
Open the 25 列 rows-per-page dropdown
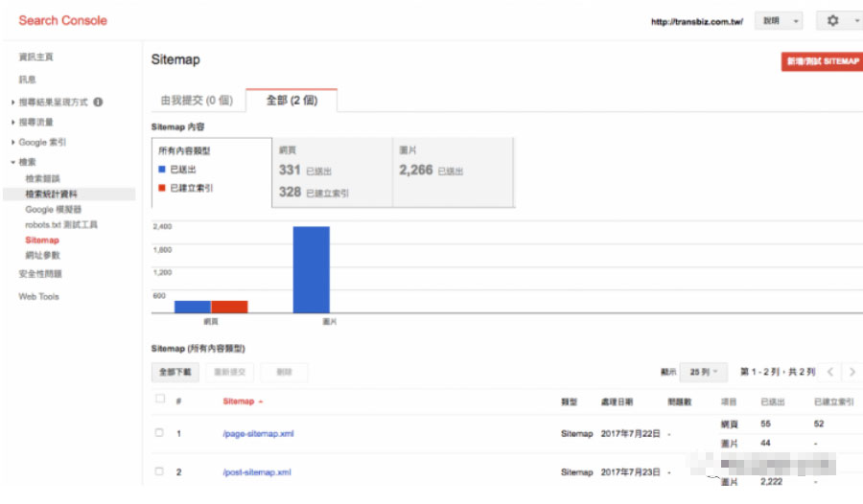705,372
